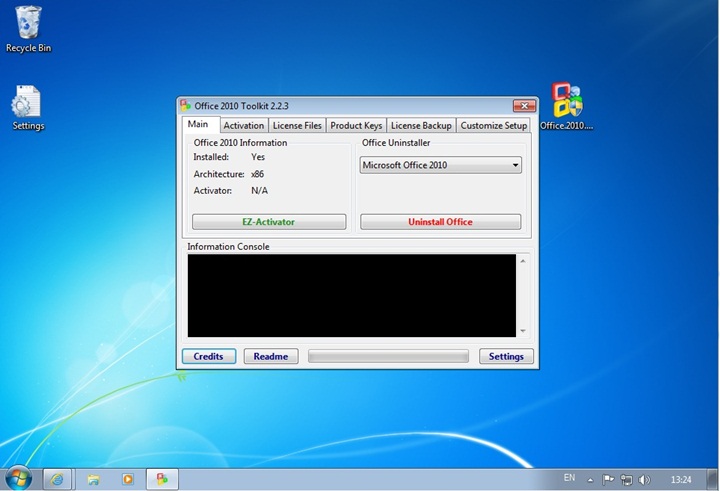Switch to the Activation tab
This screenshot has width=720, height=491.
244,125
